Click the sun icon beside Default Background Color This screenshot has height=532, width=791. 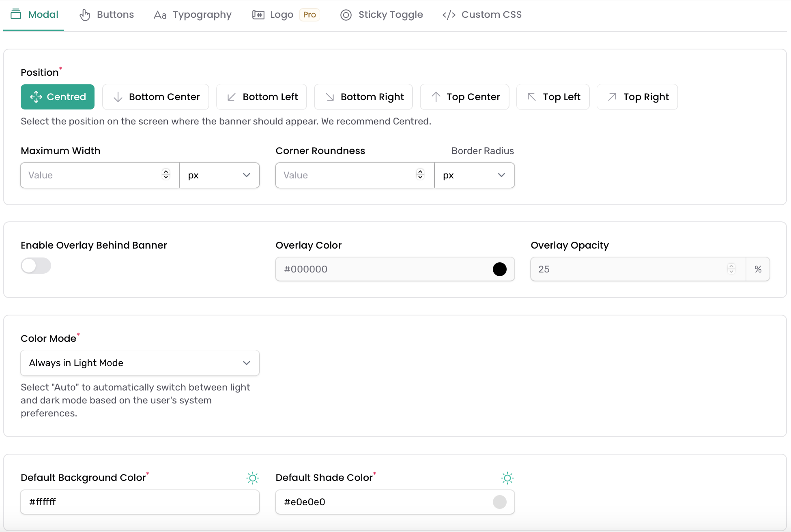pyautogui.click(x=253, y=478)
